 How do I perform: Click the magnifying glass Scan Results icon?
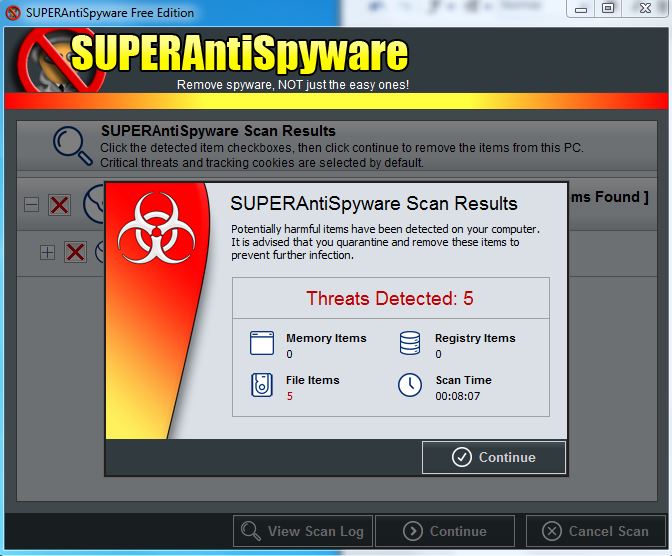pos(72,146)
